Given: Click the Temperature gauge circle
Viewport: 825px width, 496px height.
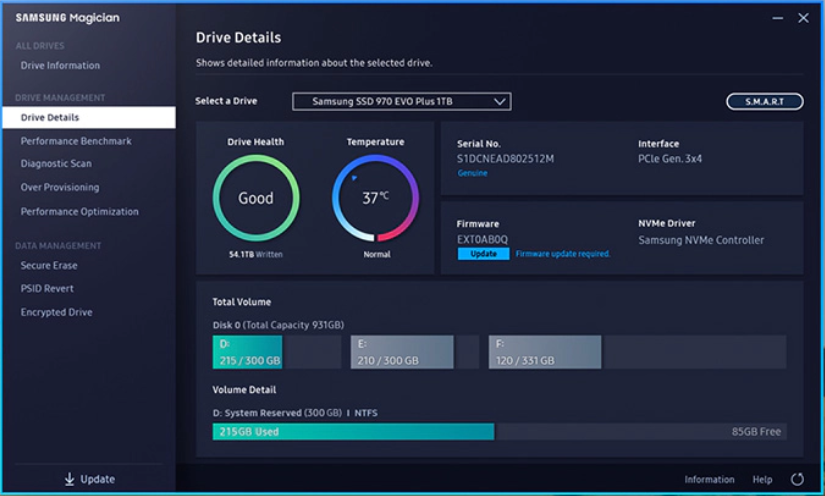Looking at the screenshot, I should pos(375,198).
